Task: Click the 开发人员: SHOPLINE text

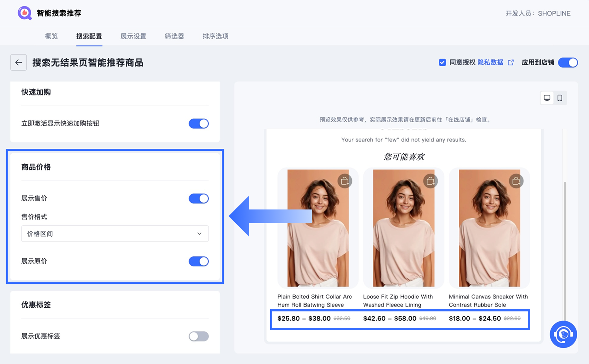Action: coord(538,13)
